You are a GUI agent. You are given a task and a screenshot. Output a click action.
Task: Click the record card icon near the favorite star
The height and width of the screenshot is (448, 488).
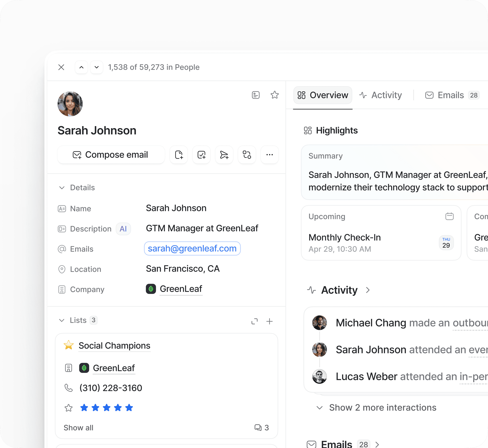tap(256, 95)
